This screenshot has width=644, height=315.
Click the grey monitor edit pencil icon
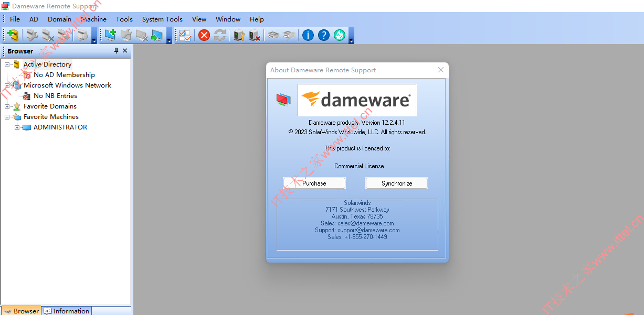pos(126,35)
